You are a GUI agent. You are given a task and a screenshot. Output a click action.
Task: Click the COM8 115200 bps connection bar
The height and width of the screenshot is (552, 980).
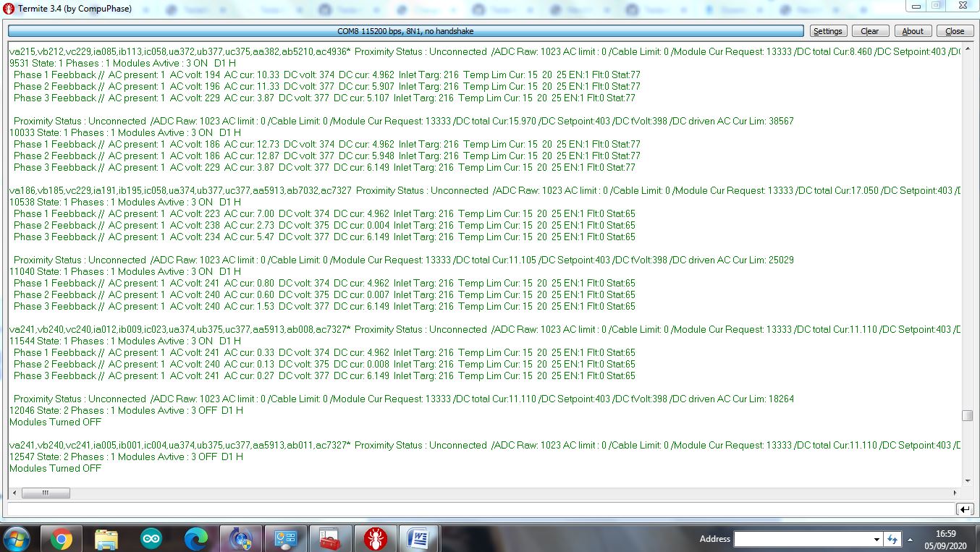coord(406,31)
